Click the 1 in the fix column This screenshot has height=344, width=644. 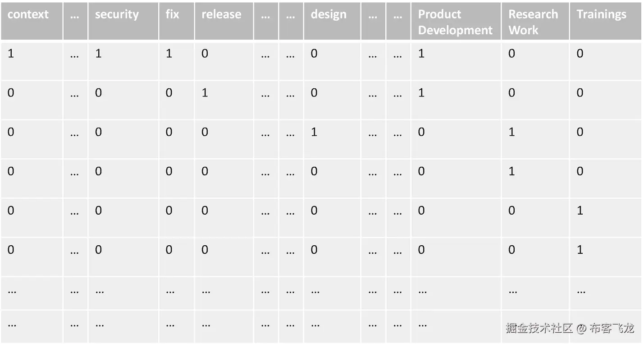point(169,54)
